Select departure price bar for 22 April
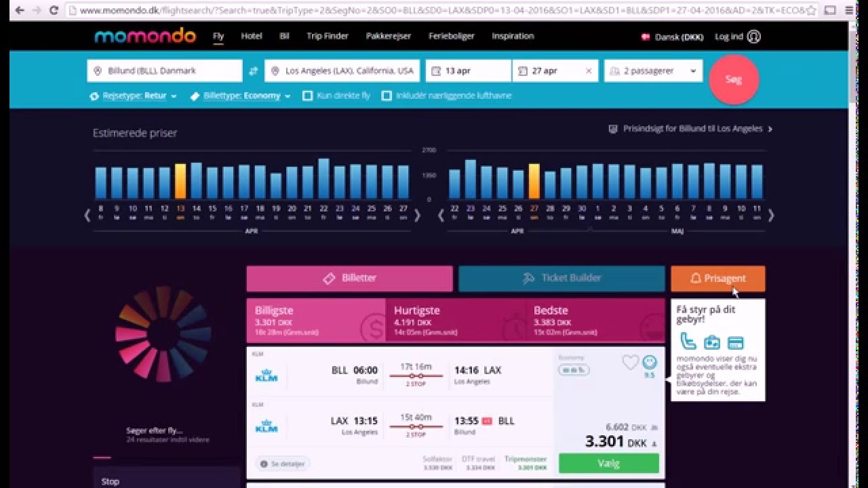This screenshot has width=868, height=488. point(323,179)
